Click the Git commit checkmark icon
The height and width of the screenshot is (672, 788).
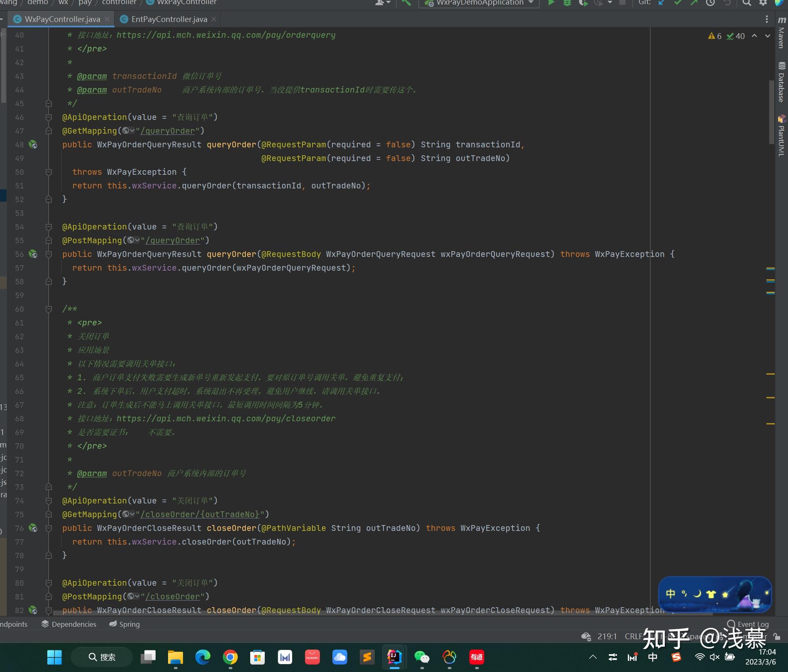pos(678,3)
